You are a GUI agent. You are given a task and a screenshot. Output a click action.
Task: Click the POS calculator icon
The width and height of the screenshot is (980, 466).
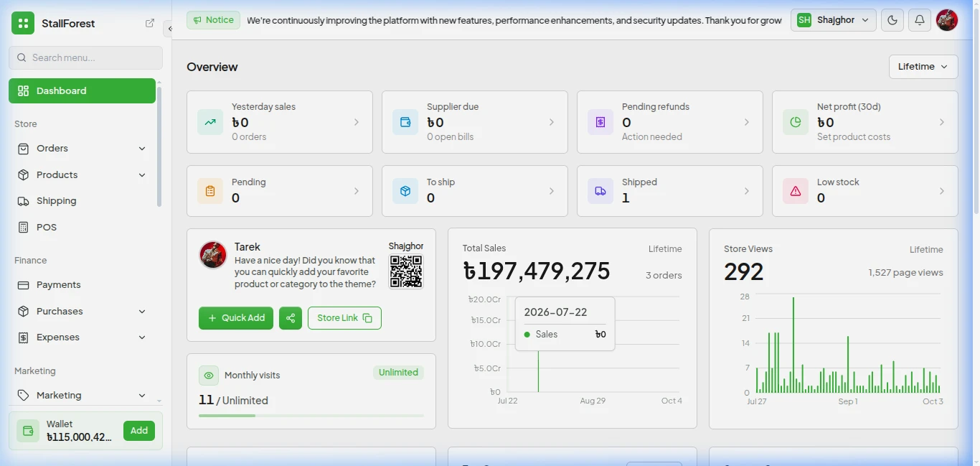pos(23,227)
